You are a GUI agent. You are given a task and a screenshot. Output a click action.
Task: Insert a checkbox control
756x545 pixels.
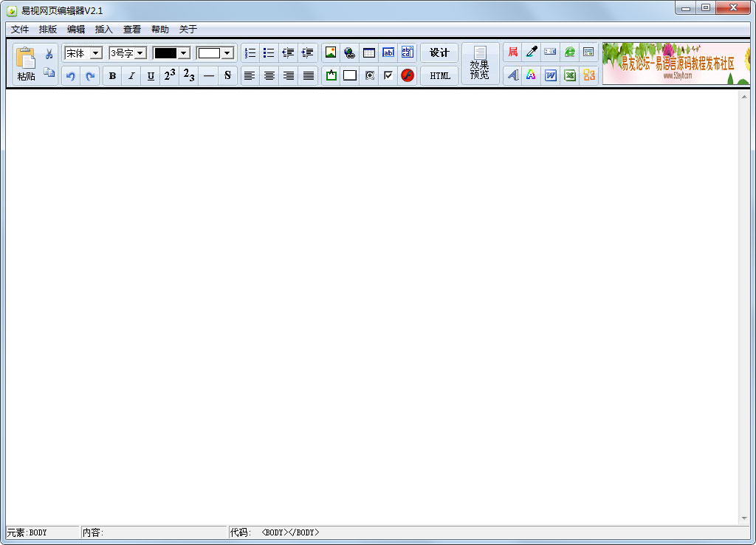coord(388,75)
